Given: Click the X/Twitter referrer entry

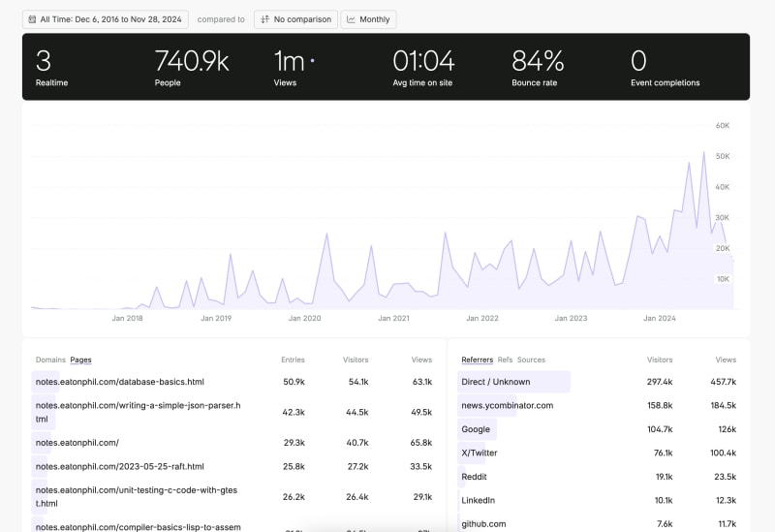Looking at the screenshot, I should pyautogui.click(x=481, y=453).
